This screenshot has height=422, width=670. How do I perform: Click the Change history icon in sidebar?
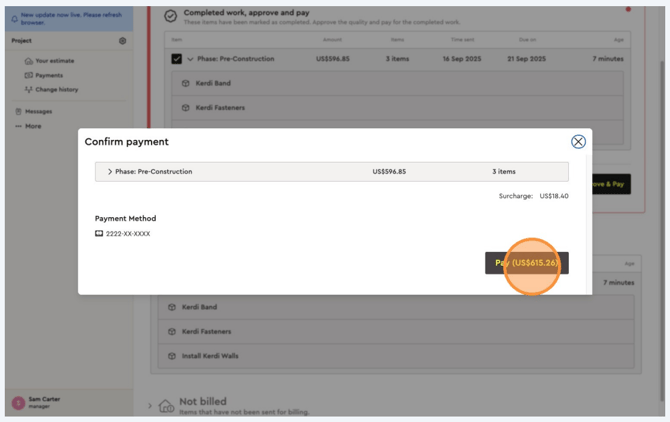tap(28, 90)
